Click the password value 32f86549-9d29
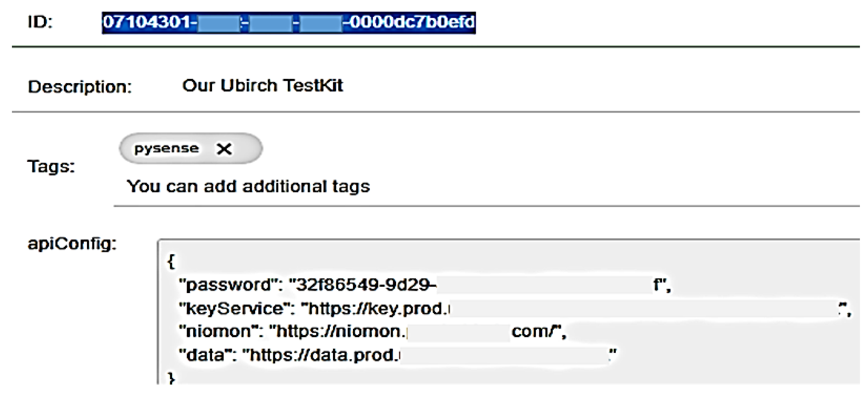The image size is (868, 393). 363,285
